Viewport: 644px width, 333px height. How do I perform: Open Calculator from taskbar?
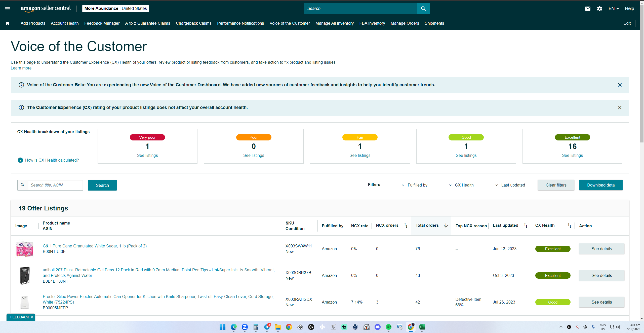(256, 327)
